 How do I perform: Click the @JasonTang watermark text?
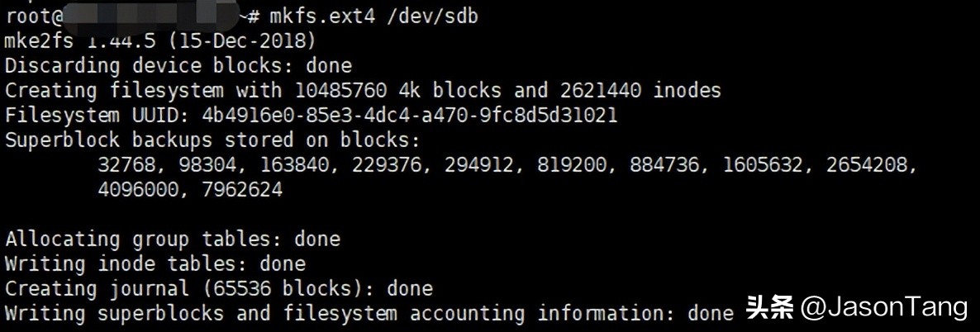[x=884, y=308]
